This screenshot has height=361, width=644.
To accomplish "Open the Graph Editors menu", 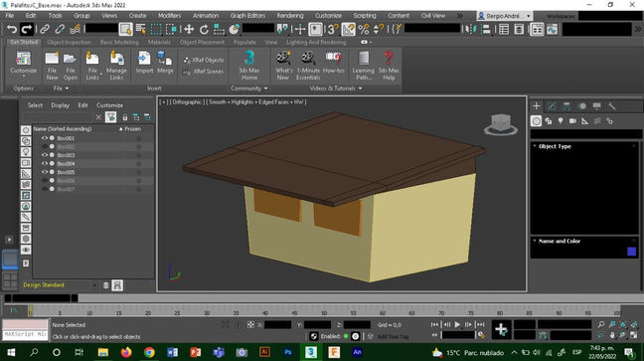I will 247,16.
